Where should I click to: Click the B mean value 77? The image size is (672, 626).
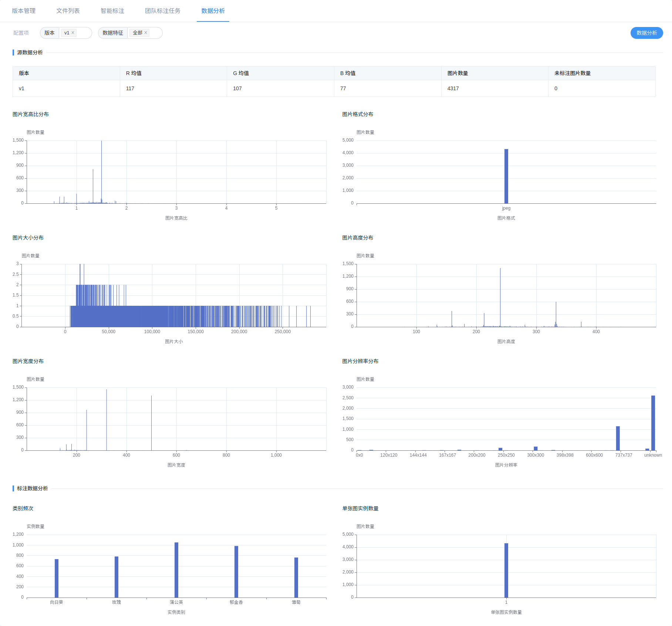[343, 88]
